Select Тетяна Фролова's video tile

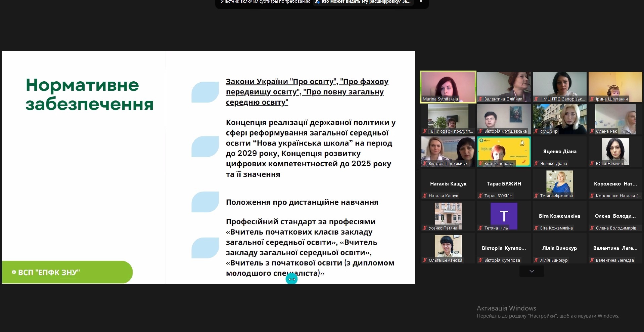[559, 182]
